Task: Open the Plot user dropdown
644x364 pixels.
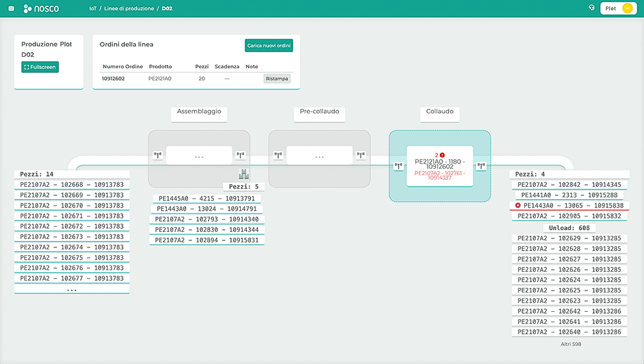Action: coord(618,8)
